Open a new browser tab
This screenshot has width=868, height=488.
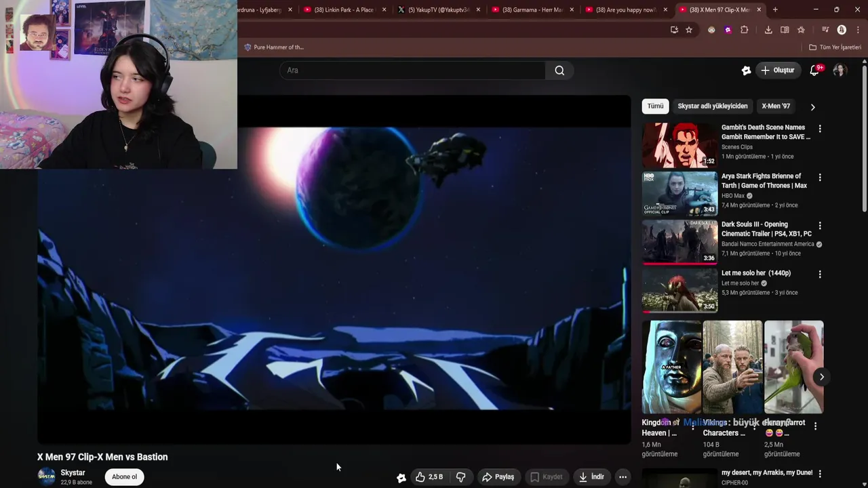[x=775, y=9]
